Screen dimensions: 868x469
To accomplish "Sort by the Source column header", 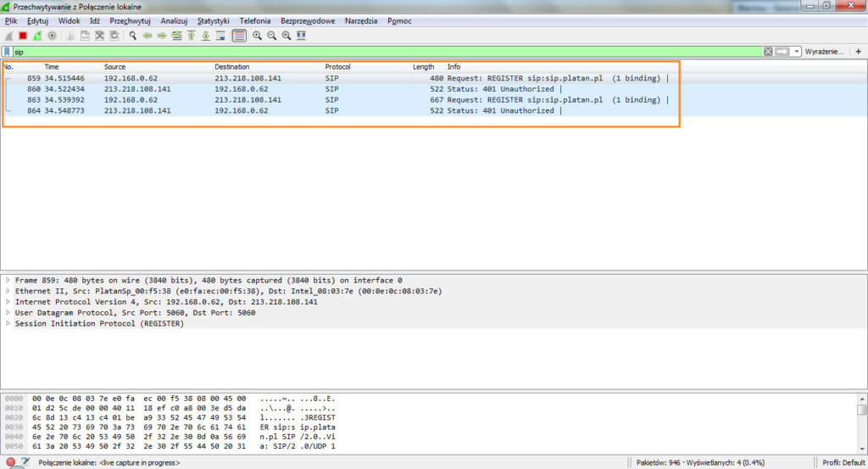I will [114, 66].
